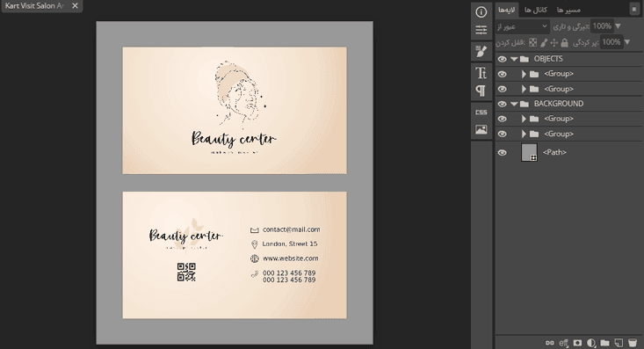Screen dimensions: 644x349
Task: Select the OBJECTS folder name
Action: [548, 59]
